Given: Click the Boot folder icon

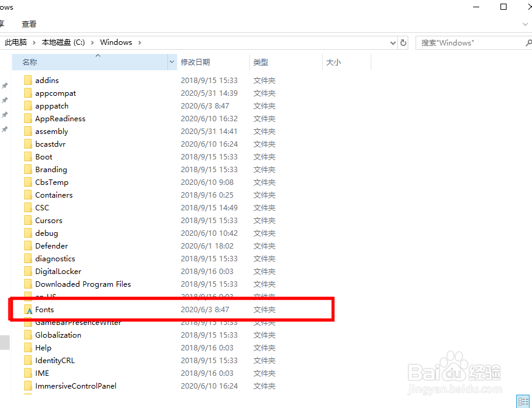Looking at the screenshot, I should [28, 156].
